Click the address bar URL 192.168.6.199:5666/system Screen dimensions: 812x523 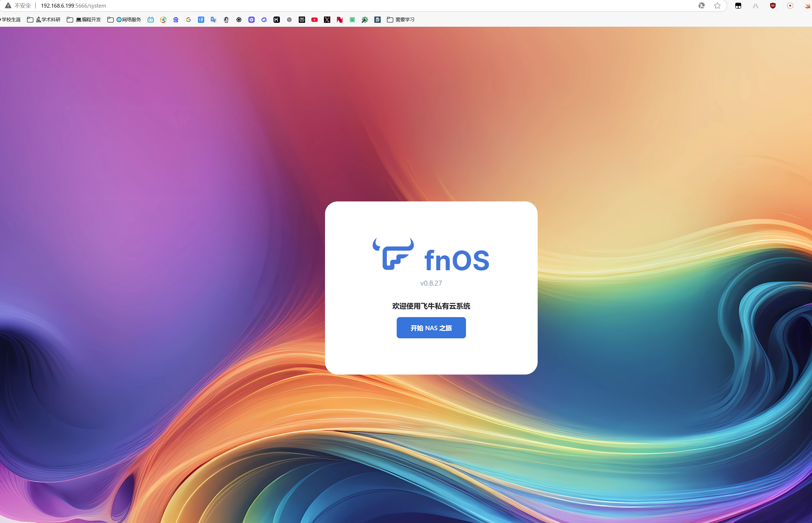tap(74, 6)
